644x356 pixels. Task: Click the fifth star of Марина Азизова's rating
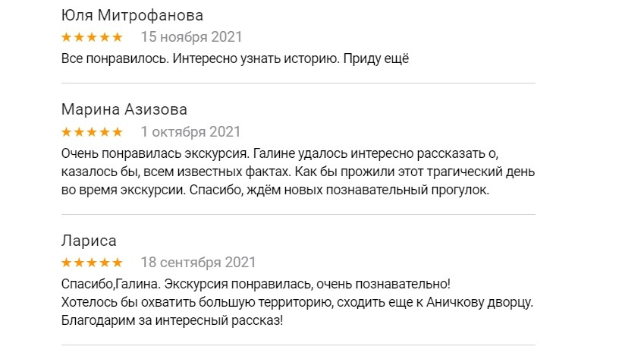point(117,131)
